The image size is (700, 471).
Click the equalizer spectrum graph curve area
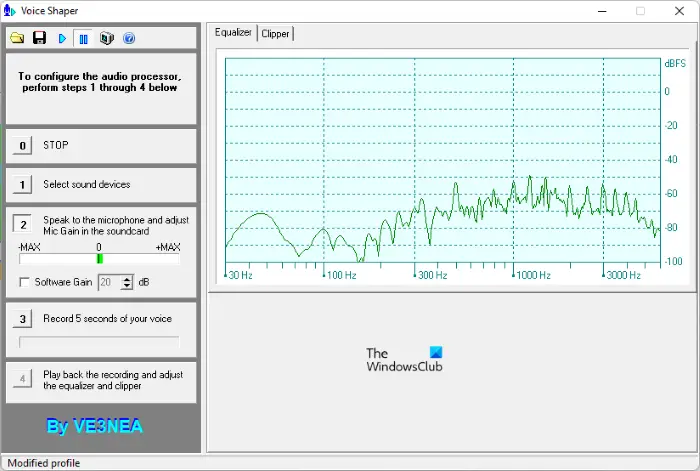pos(443,160)
